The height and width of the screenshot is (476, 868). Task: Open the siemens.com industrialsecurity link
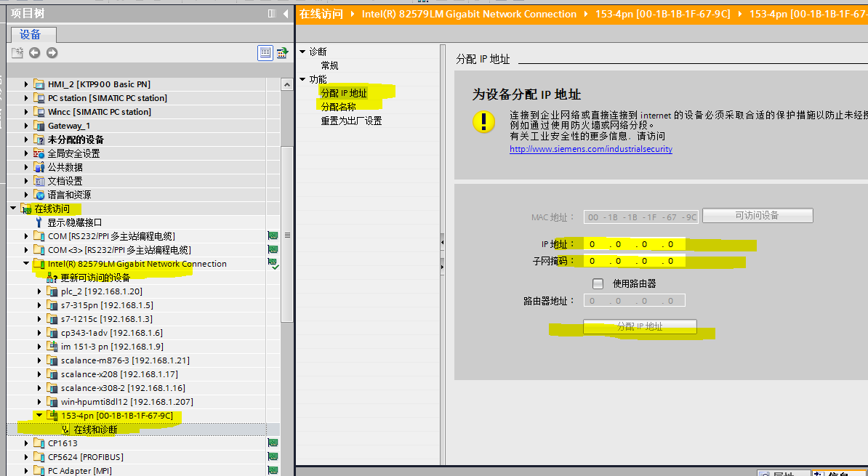pos(590,149)
